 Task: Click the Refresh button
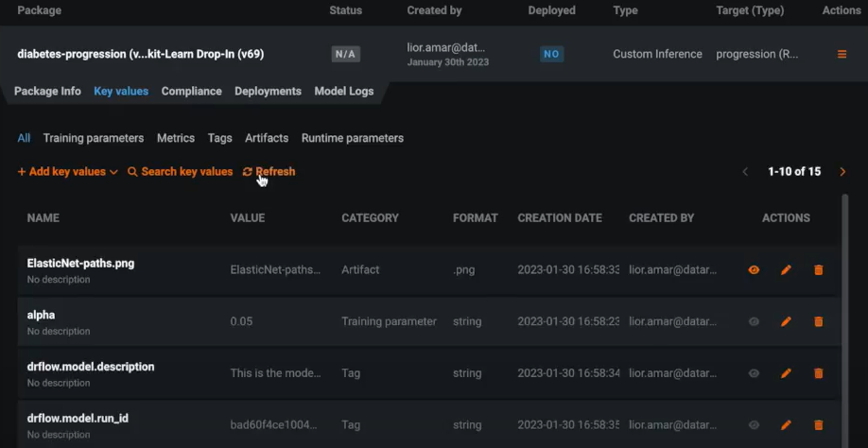point(269,172)
